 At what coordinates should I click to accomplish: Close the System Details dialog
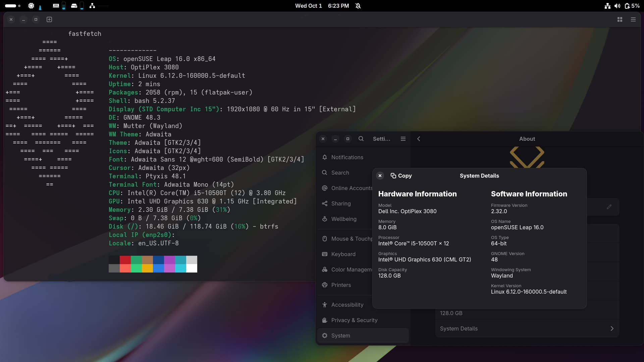pos(380,176)
